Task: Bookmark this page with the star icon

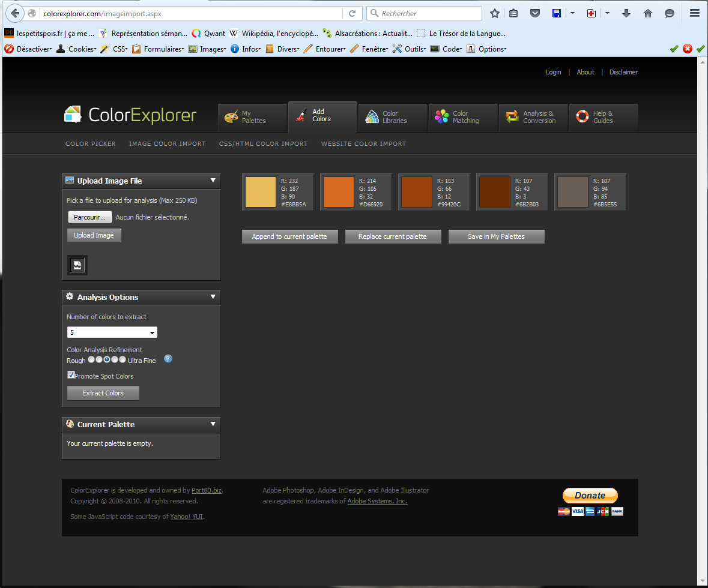Action: (x=494, y=13)
